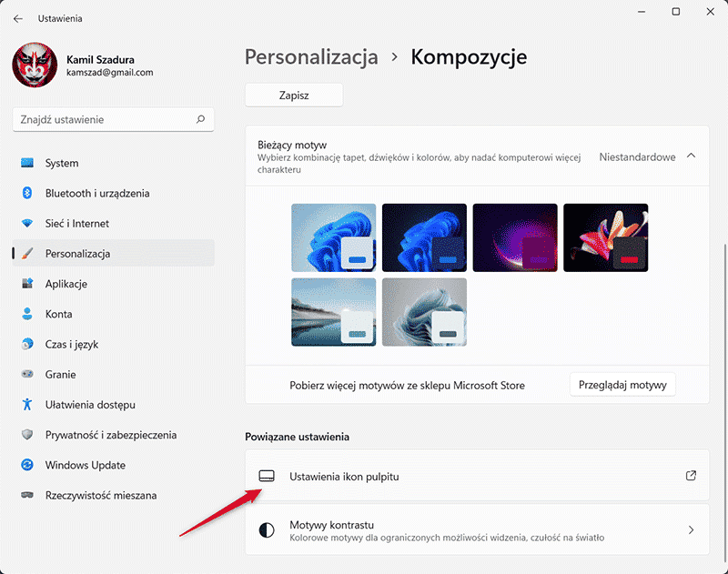The image size is (728, 574).
Task: Go to Sieć i Internet
Action: (x=113, y=223)
